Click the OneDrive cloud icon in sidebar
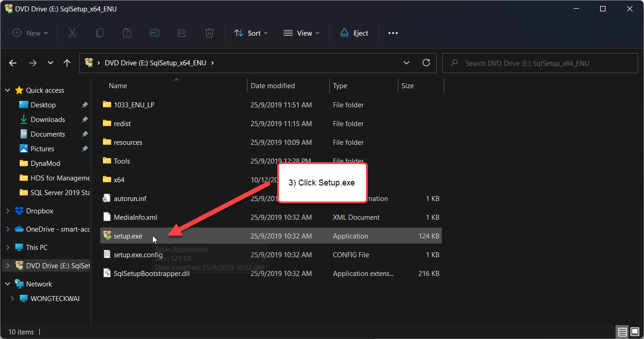 [19, 229]
